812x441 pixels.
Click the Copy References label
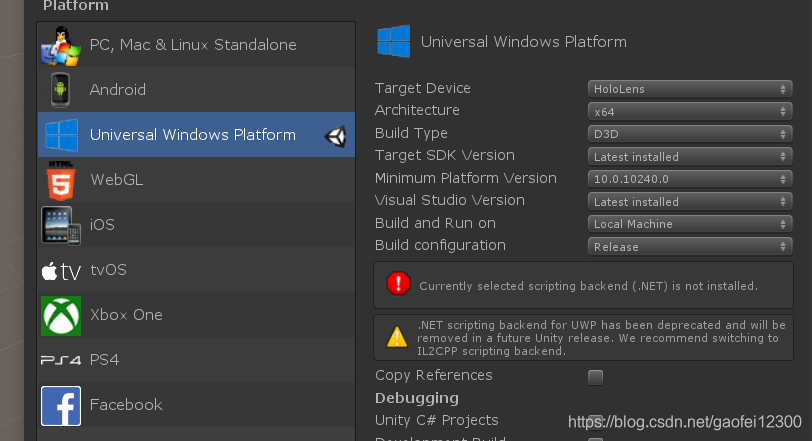click(433, 375)
